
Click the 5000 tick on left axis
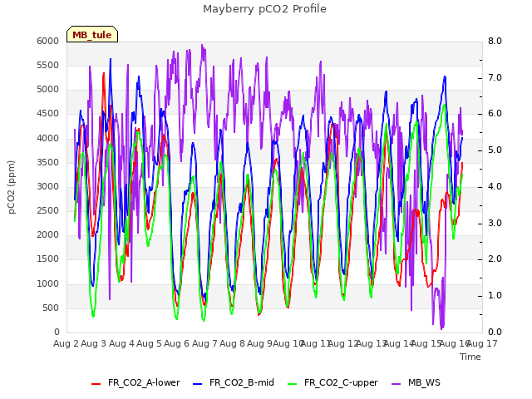tap(48, 90)
